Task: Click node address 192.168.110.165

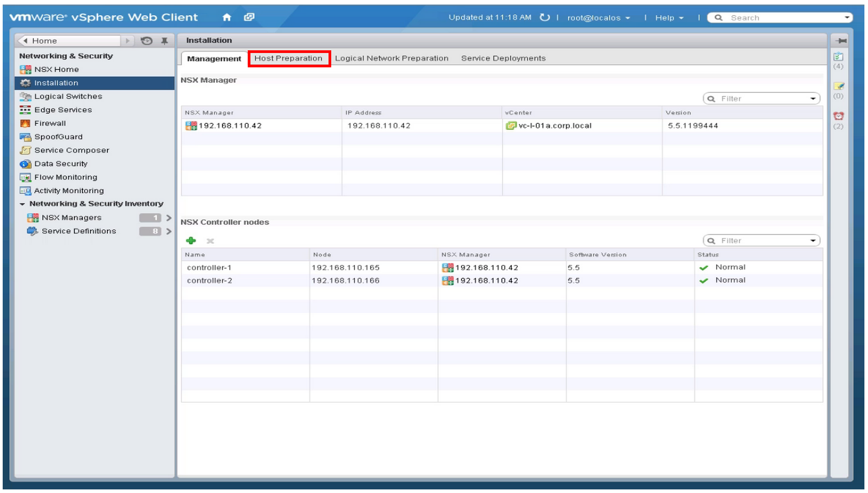Action: tap(346, 268)
